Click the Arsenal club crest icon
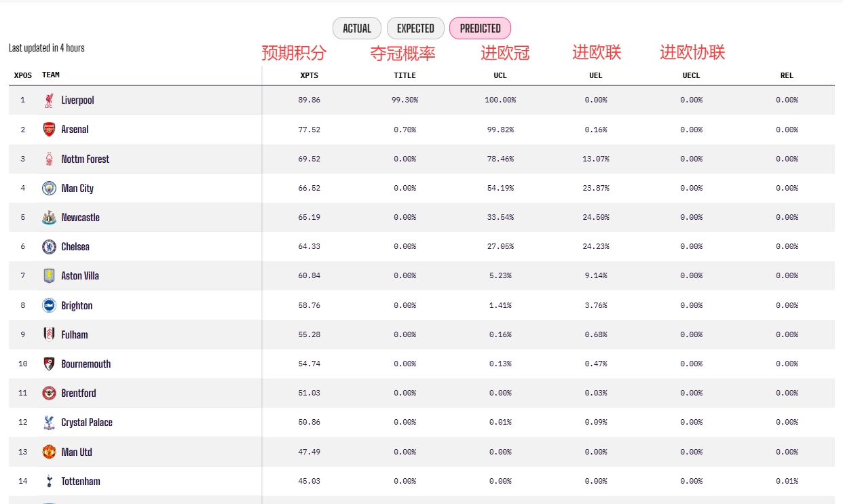The image size is (843, 504). pyautogui.click(x=49, y=130)
